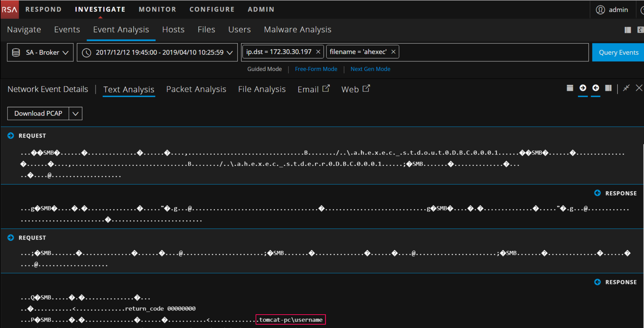Screen dimensions: 644x328
Task: Click the side panel layout icon in reconstruction toolbar
Action: coord(608,88)
